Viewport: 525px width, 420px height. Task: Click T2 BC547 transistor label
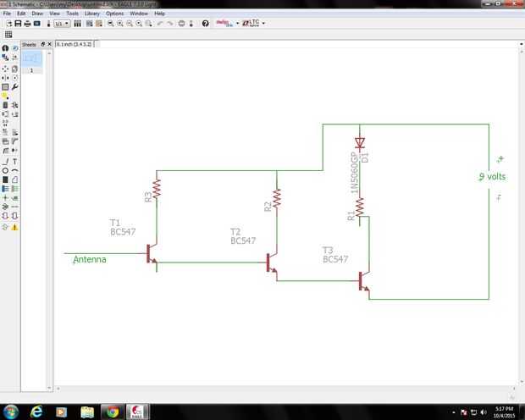point(243,236)
